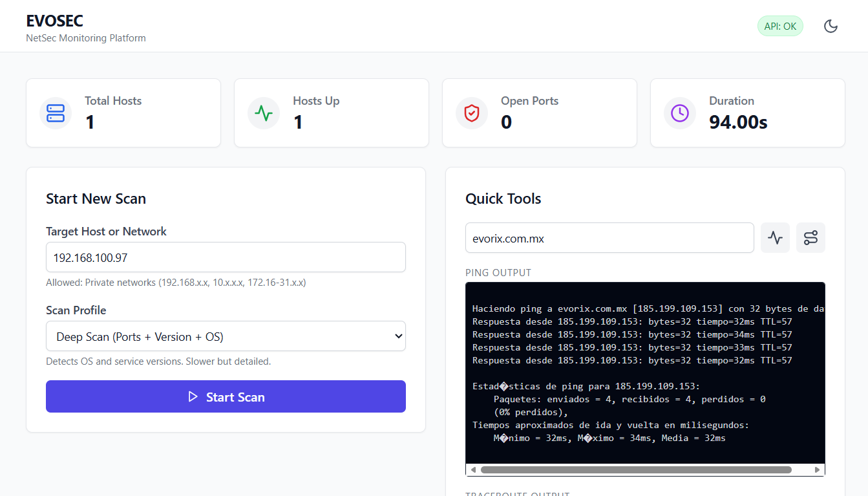Image resolution: width=868 pixels, height=496 pixels.
Task: Click the evorix.com.mx Quick Tools input field
Action: click(609, 237)
